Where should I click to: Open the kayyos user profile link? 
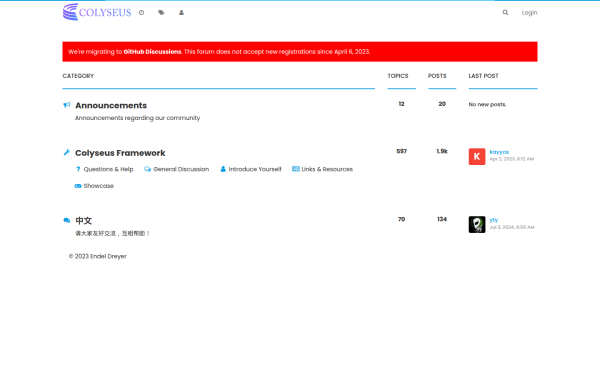click(x=499, y=152)
